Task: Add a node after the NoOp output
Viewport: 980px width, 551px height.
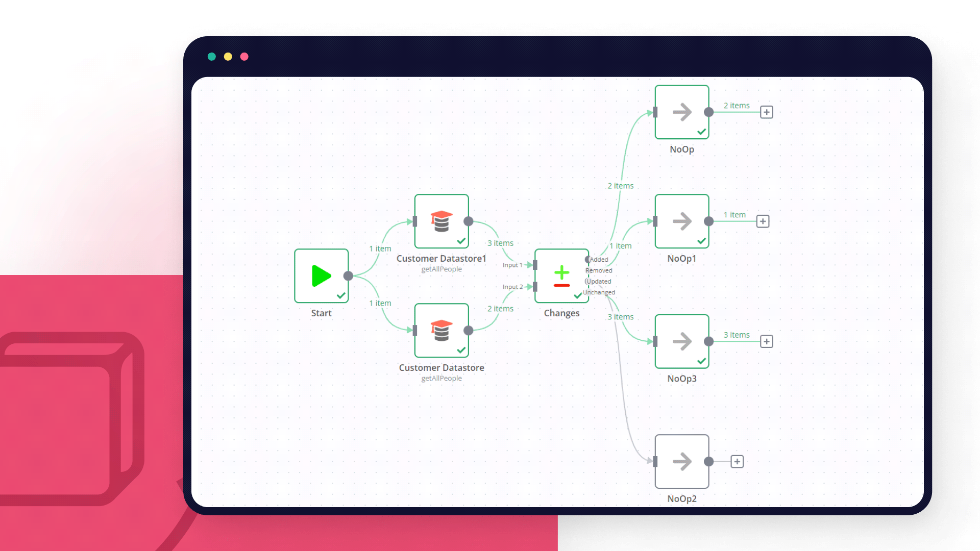Action: (767, 112)
